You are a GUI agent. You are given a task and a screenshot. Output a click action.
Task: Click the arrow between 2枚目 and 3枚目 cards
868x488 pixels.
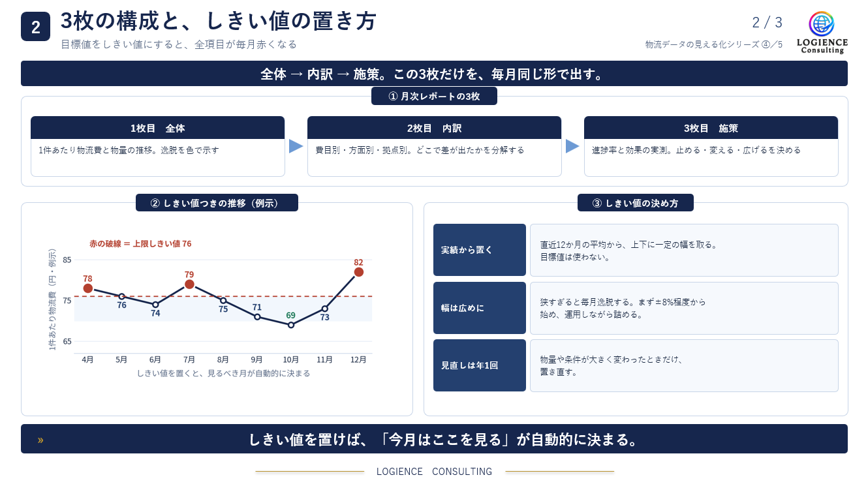click(573, 146)
